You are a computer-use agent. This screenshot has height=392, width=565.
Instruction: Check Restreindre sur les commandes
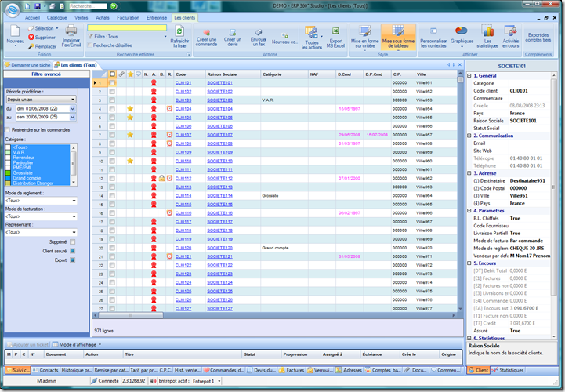pyautogui.click(x=7, y=130)
